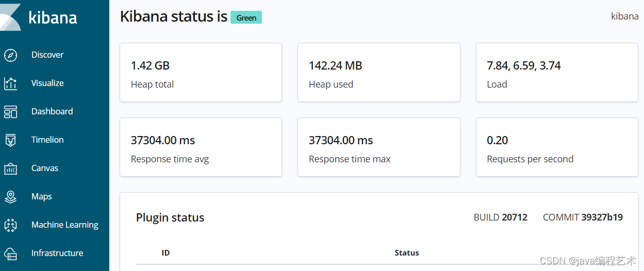Select the Maps pin icon
The width and height of the screenshot is (644, 271).
[x=10, y=197]
